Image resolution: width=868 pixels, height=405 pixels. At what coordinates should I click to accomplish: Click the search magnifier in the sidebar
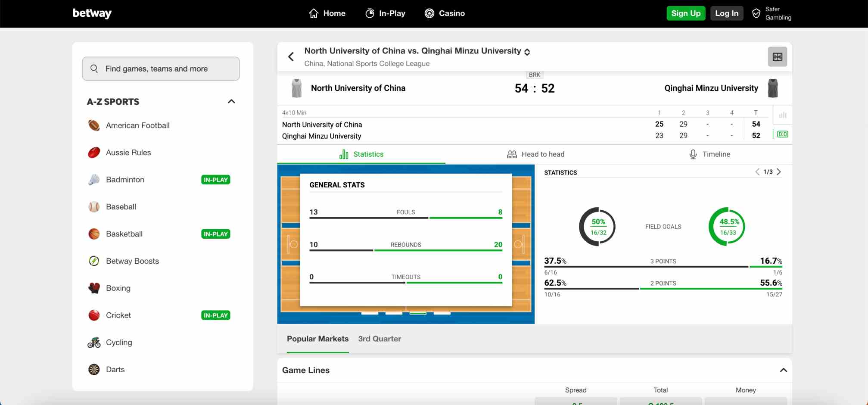point(94,69)
